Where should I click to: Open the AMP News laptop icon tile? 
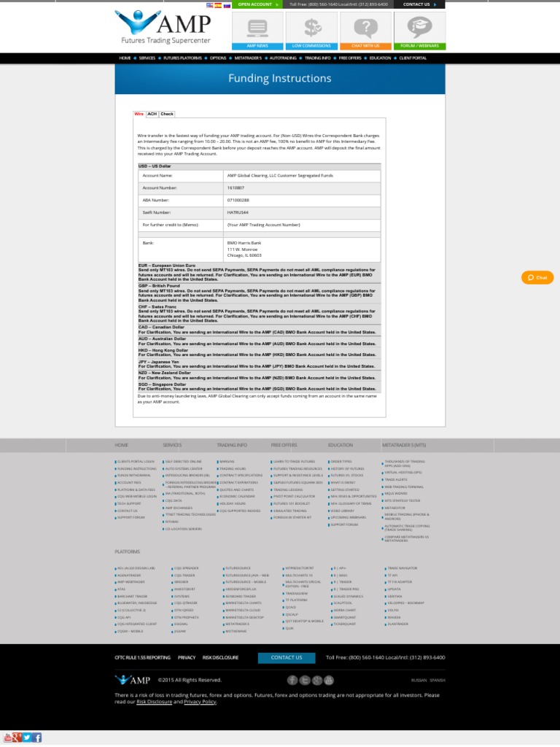pyautogui.click(x=257, y=31)
